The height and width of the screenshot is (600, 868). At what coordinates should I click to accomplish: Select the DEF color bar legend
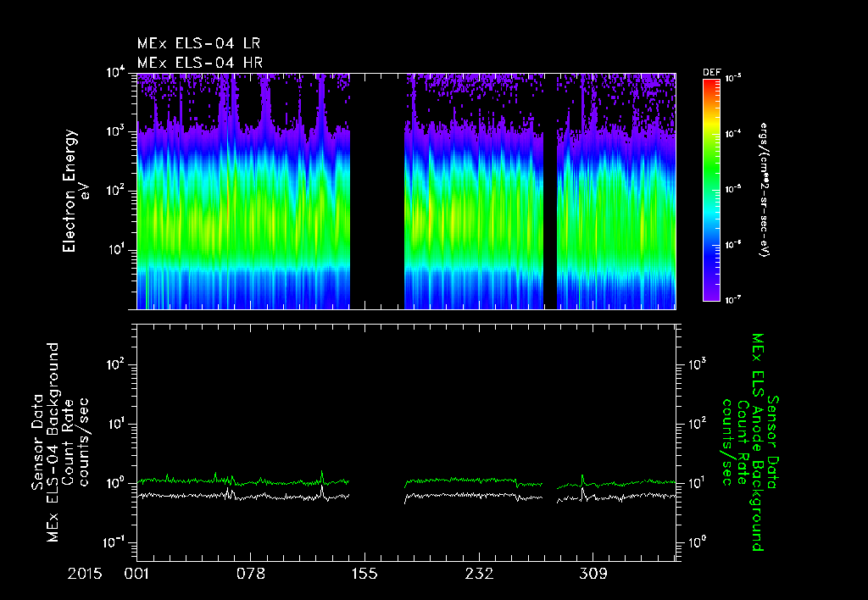(x=711, y=191)
